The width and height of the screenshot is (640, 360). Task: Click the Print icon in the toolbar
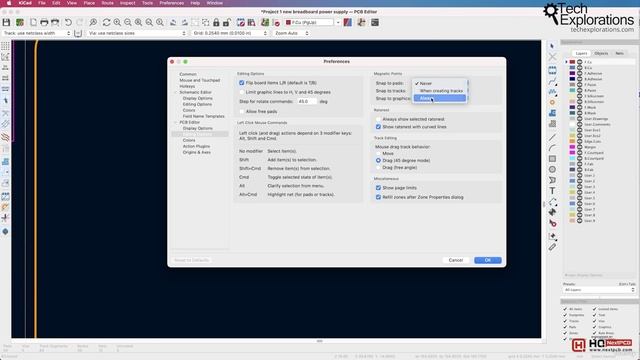tap(44, 22)
